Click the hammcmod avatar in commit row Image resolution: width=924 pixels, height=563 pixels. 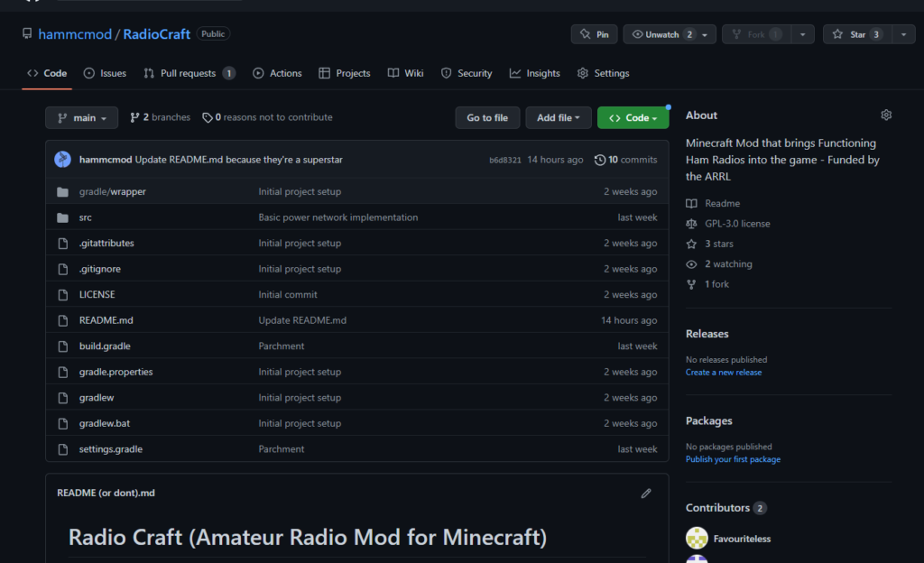click(x=63, y=159)
